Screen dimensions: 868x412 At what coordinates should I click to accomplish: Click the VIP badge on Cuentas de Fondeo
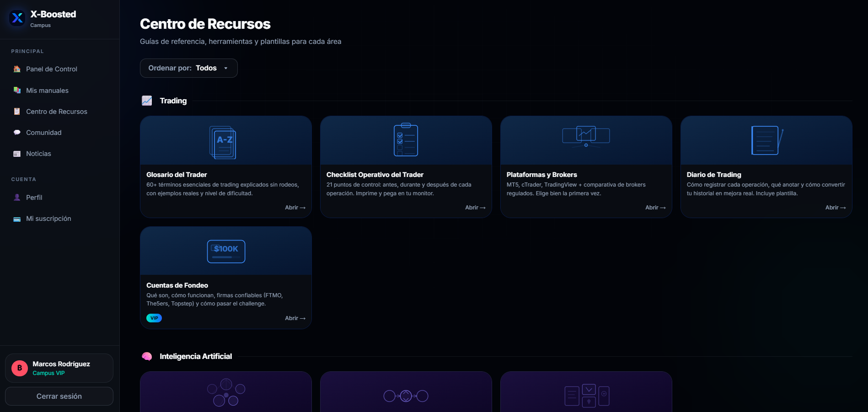[x=154, y=318]
